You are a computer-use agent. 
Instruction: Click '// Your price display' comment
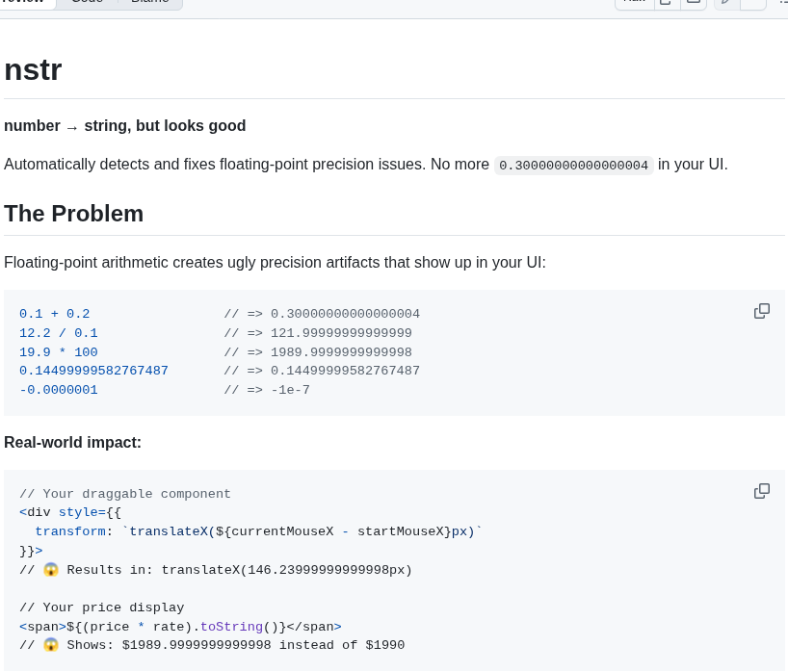click(102, 607)
